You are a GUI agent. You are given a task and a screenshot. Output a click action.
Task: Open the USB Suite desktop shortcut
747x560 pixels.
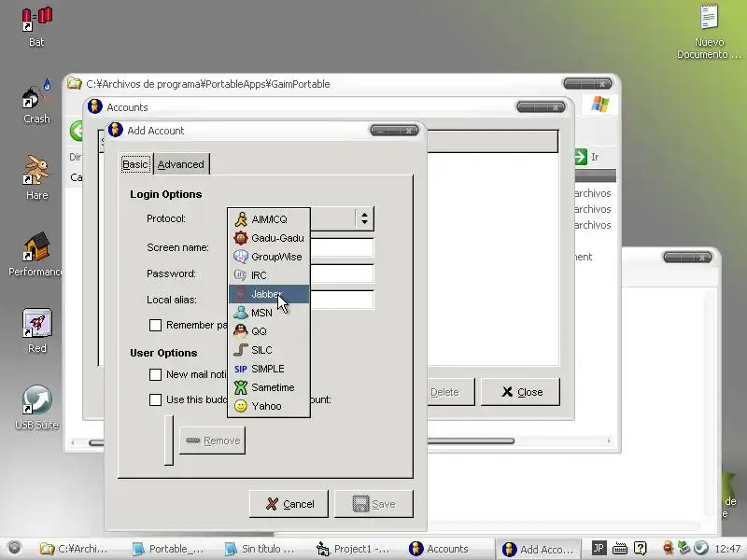point(36,407)
